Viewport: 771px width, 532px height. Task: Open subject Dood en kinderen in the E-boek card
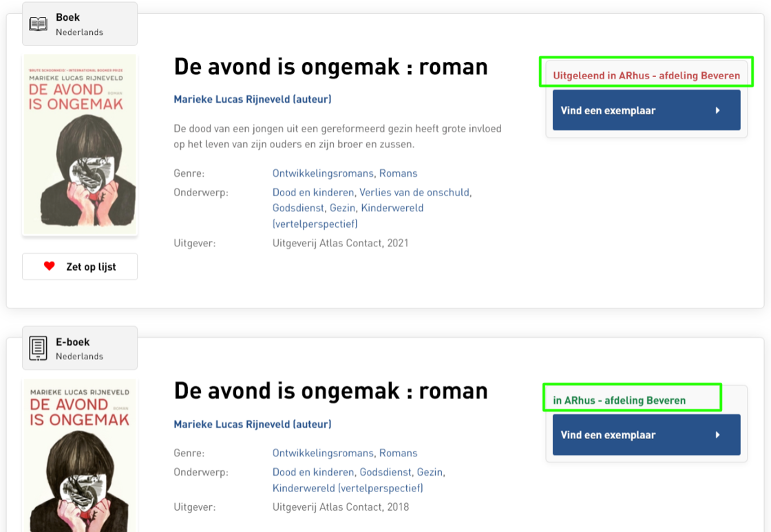pyautogui.click(x=313, y=472)
